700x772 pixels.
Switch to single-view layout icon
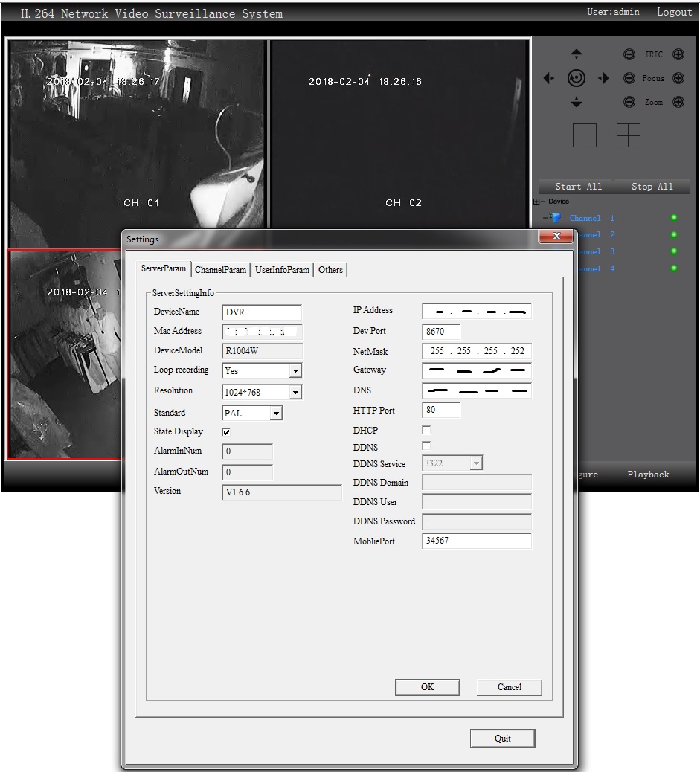tap(585, 135)
